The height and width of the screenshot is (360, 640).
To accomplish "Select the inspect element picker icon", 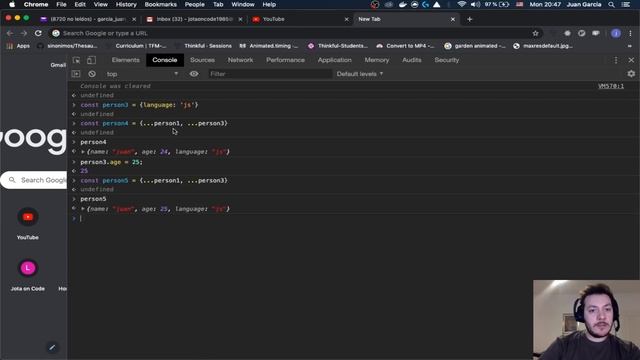I will click(76, 60).
